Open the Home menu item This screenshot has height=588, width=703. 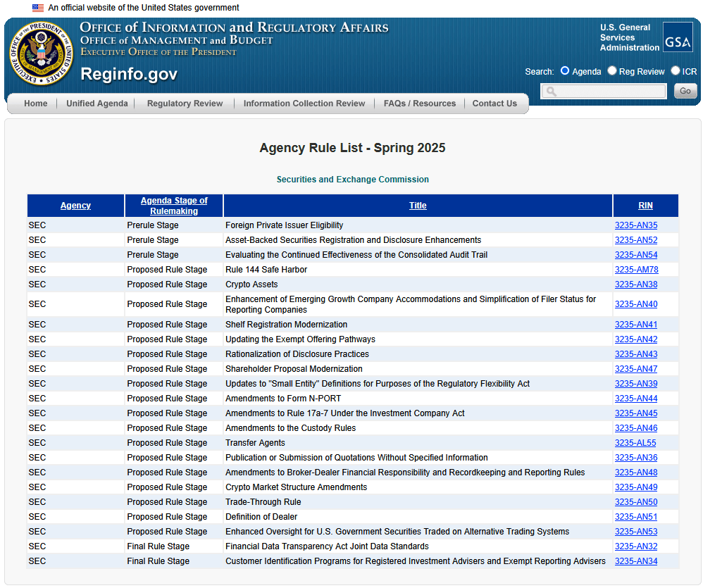click(36, 104)
